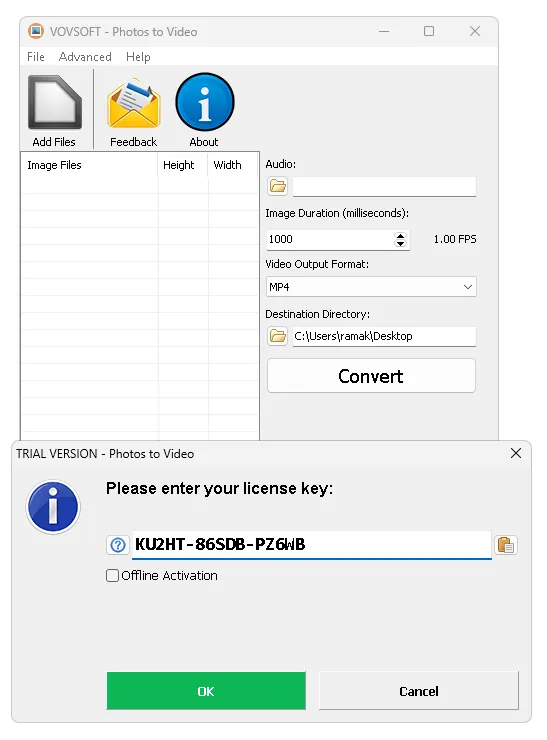Browse for an audio file via folder icon
Image resolution: width=547 pixels, height=740 pixels.
278,186
